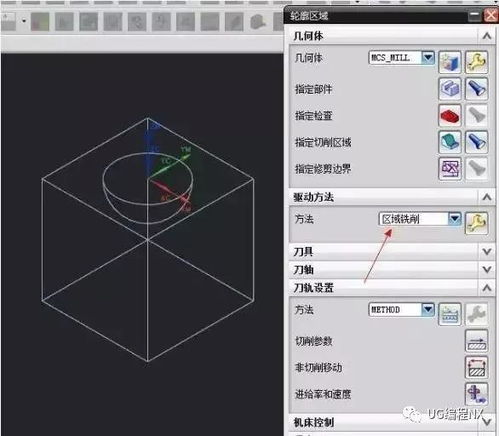This screenshot has width=499, height=436.
Task: Click the flashlight display icon beside 指定部件
Action: coord(476,89)
